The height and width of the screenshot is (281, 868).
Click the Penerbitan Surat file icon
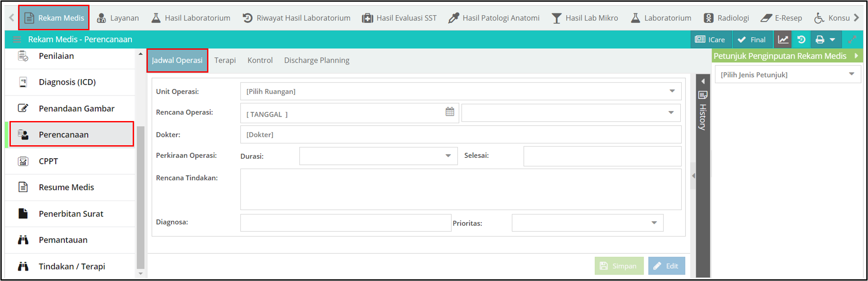point(23,214)
